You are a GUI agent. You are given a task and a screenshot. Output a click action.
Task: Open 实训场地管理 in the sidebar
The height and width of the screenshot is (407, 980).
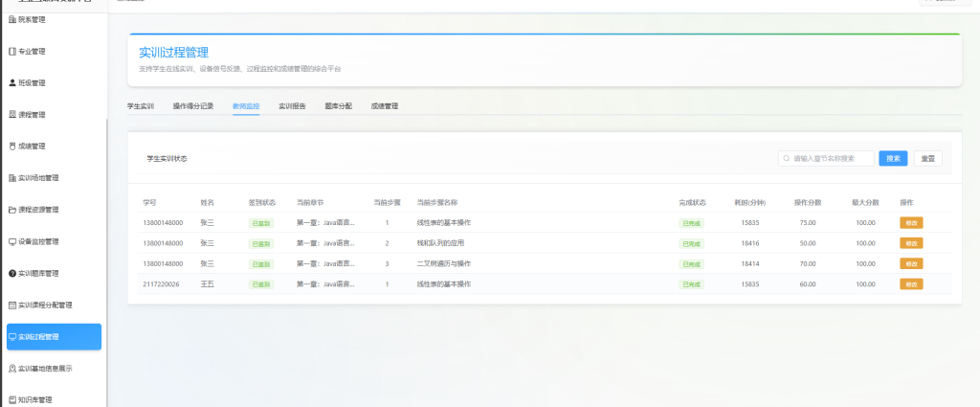click(38, 178)
